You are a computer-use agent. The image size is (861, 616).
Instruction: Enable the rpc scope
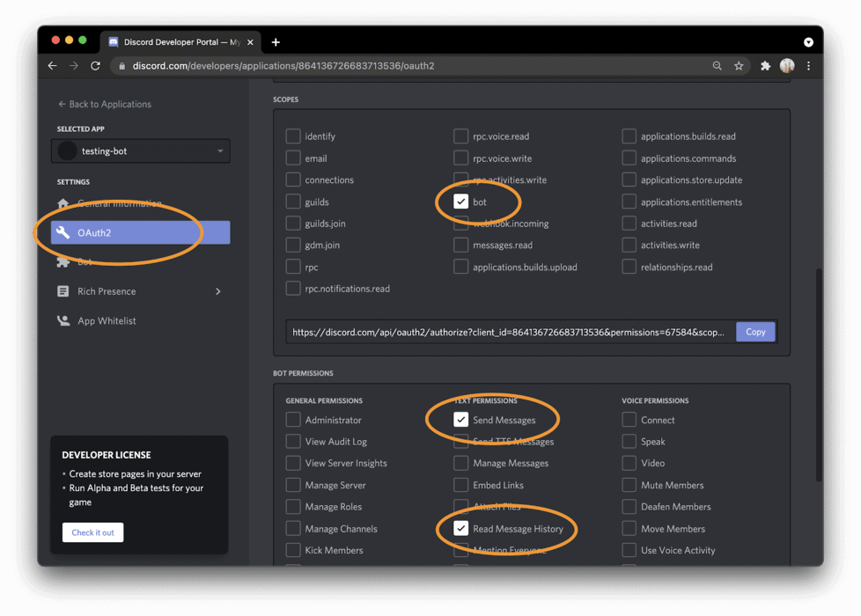pyautogui.click(x=293, y=267)
